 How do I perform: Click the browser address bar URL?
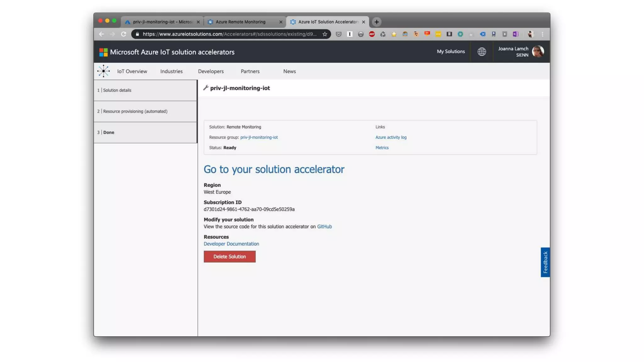tap(230, 34)
